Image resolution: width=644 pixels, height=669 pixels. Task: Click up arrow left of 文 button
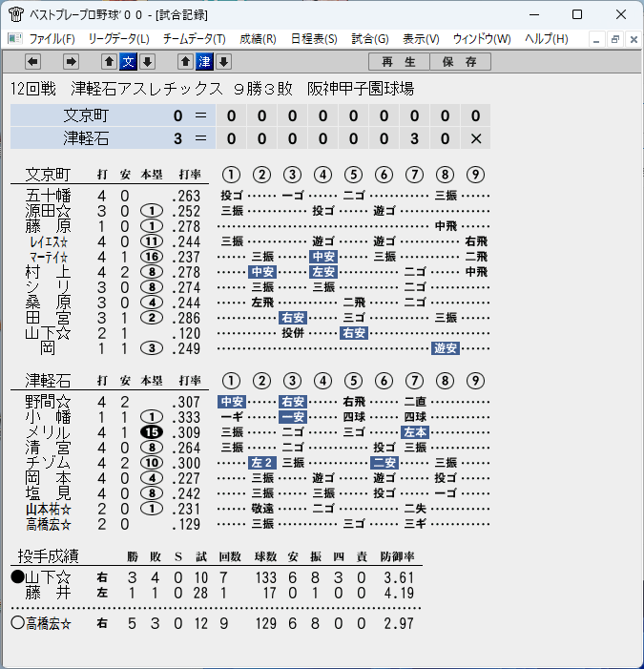click(109, 62)
